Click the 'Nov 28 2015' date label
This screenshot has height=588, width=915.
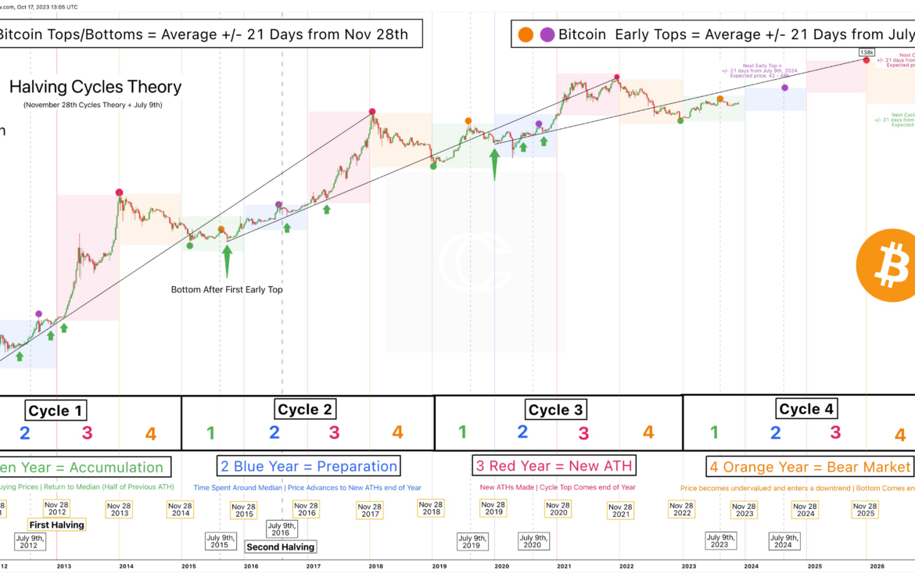tap(243, 511)
